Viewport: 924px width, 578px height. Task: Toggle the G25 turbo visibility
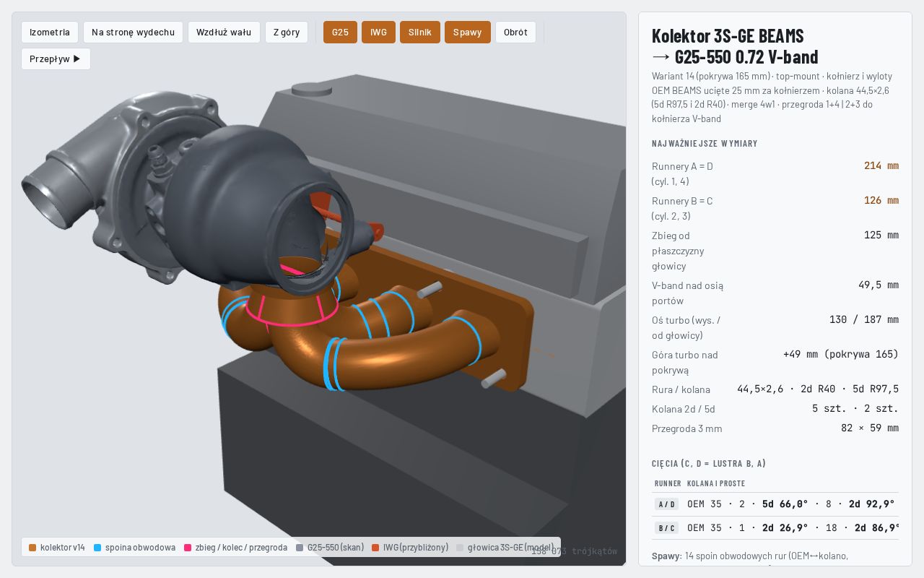pyautogui.click(x=340, y=32)
